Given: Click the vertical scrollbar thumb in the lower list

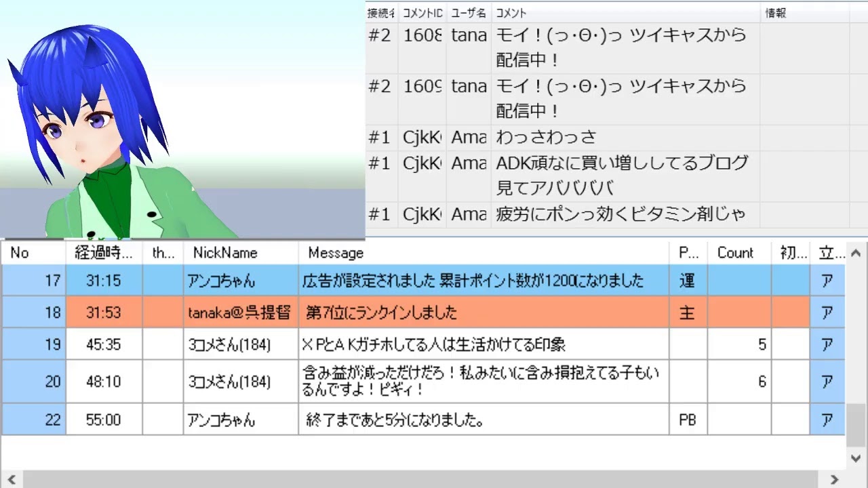Looking at the screenshot, I should pyautogui.click(x=856, y=425).
